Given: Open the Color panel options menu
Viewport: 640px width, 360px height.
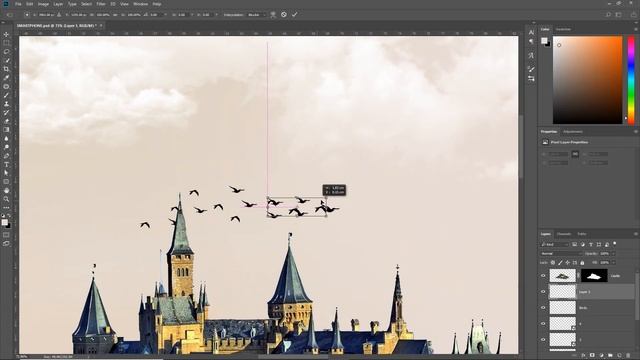Looking at the screenshot, I should (x=636, y=29).
